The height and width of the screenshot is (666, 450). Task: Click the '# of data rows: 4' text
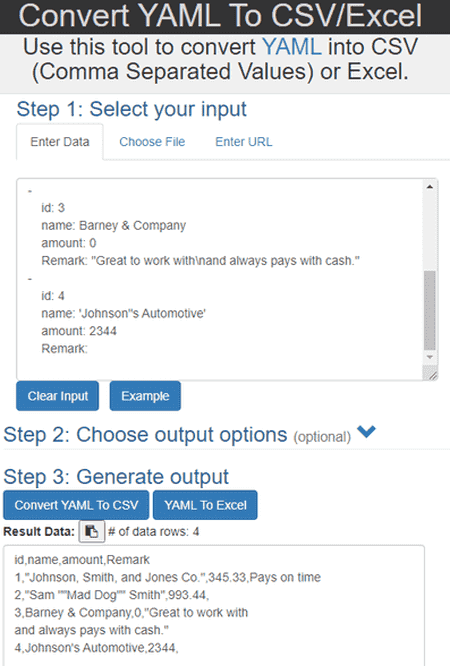pyautogui.click(x=153, y=532)
